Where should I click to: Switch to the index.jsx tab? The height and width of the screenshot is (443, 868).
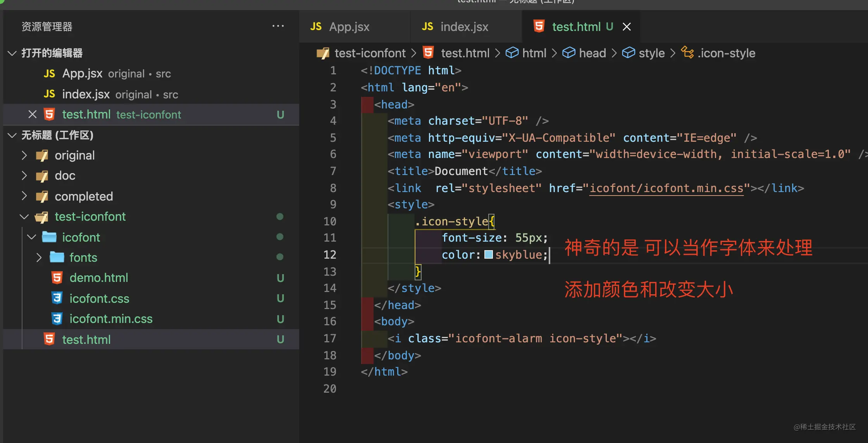pos(464,27)
